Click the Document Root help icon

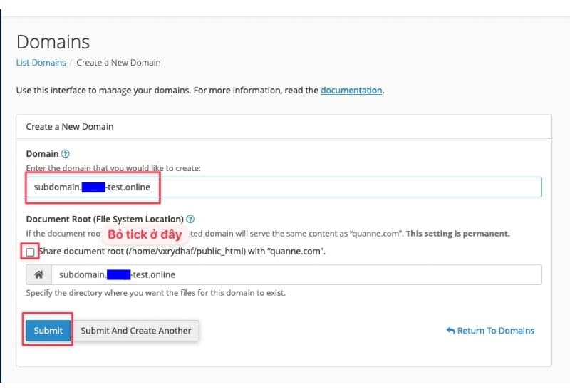click(190, 219)
